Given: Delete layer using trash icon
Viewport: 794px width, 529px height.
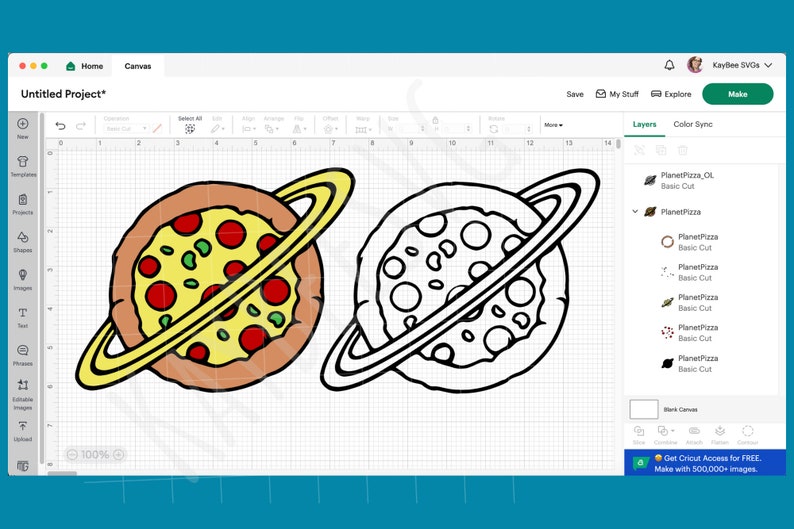Looking at the screenshot, I should tap(683, 150).
